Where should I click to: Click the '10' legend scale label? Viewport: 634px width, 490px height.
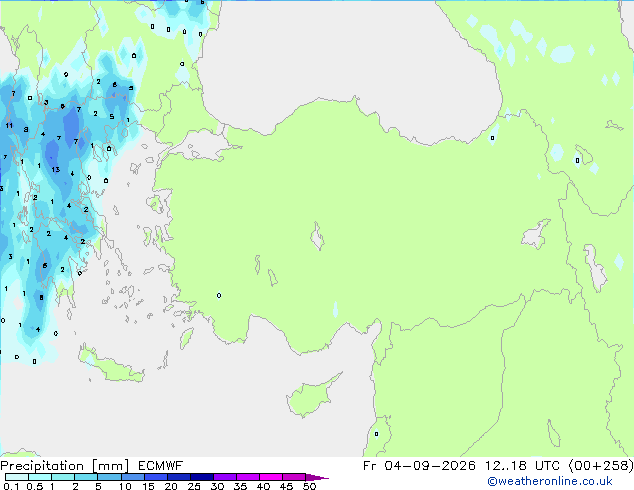pos(125,486)
